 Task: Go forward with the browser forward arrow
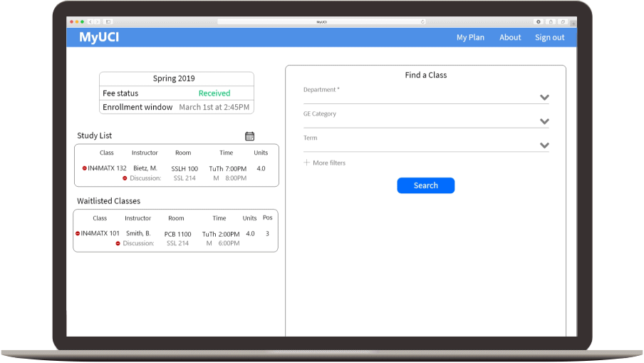pyautogui.click(x=98, y=22)
